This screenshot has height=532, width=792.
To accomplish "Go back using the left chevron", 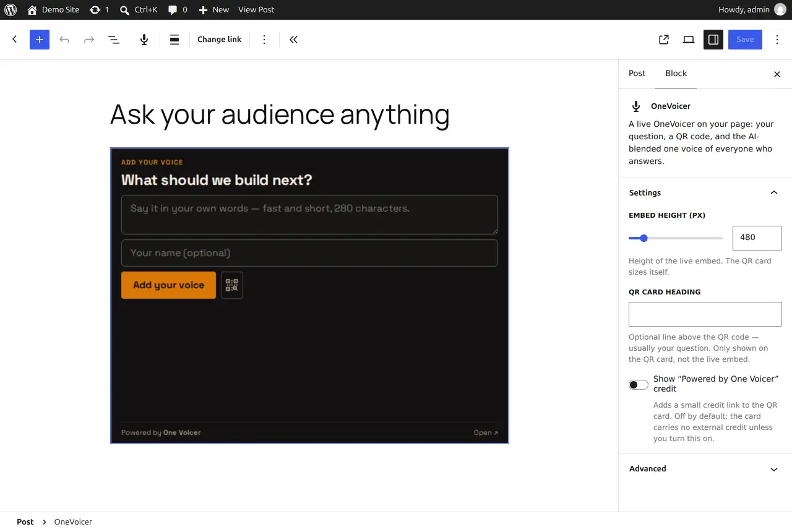I will (x=15, y=40).
